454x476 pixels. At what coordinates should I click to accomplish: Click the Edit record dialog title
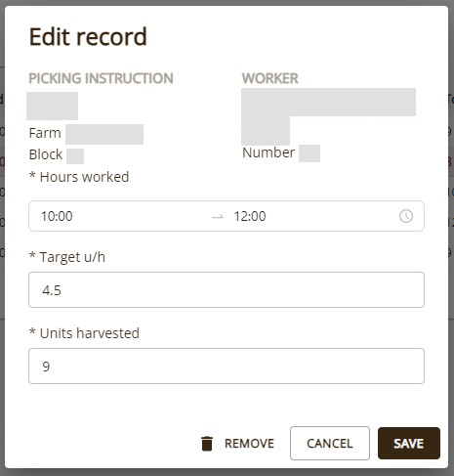pyautogui.click(x=88, y=36)
